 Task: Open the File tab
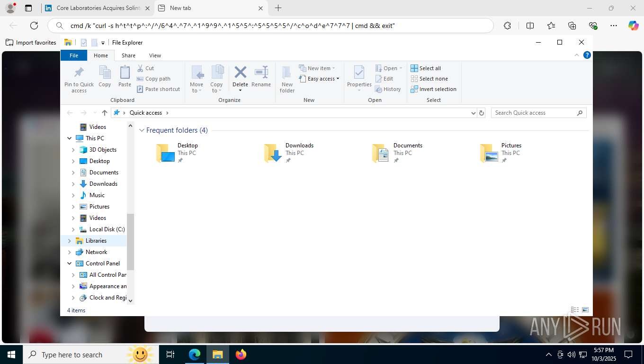click(x=74, y=55)
